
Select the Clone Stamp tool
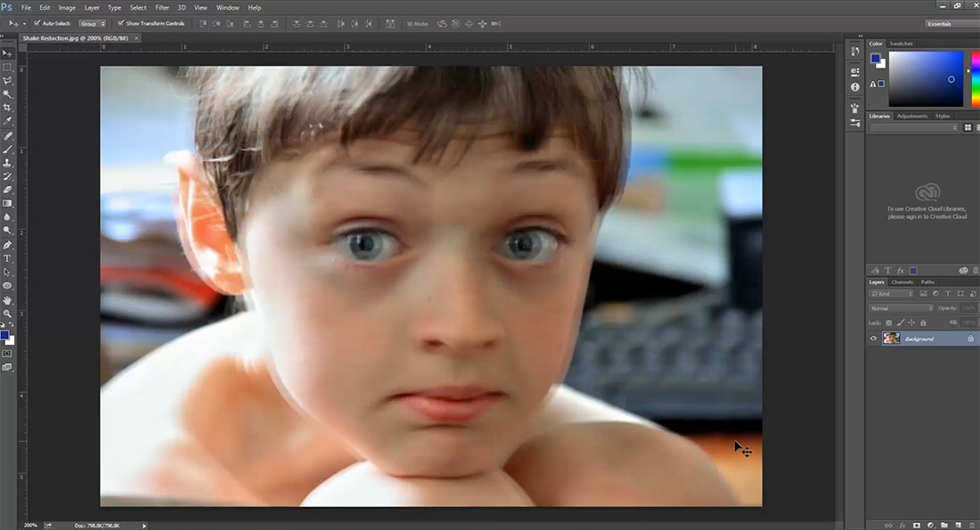pos(7,163)
